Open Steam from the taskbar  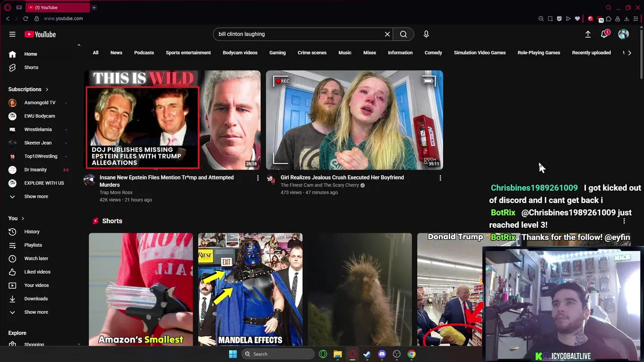tap(367, 354)
